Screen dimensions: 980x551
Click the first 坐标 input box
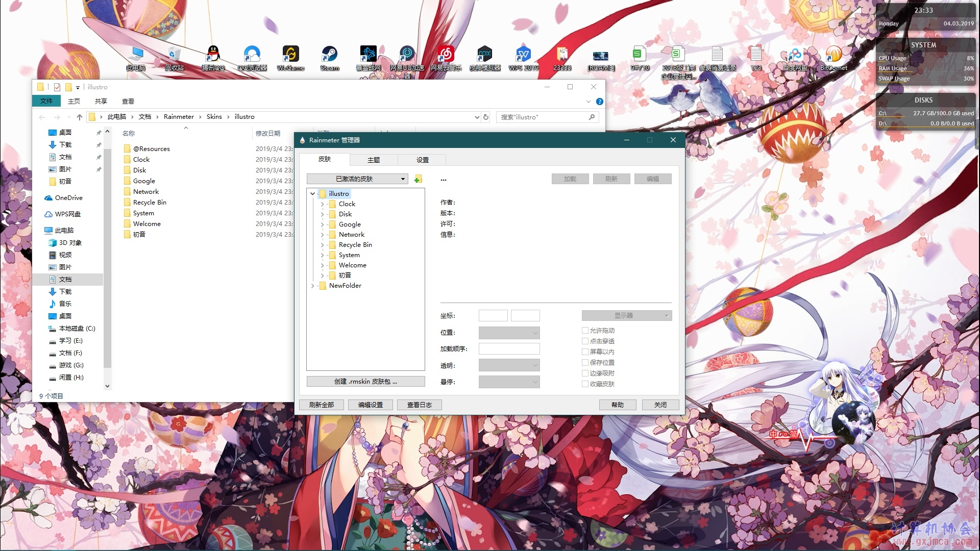tap(493, 316)
